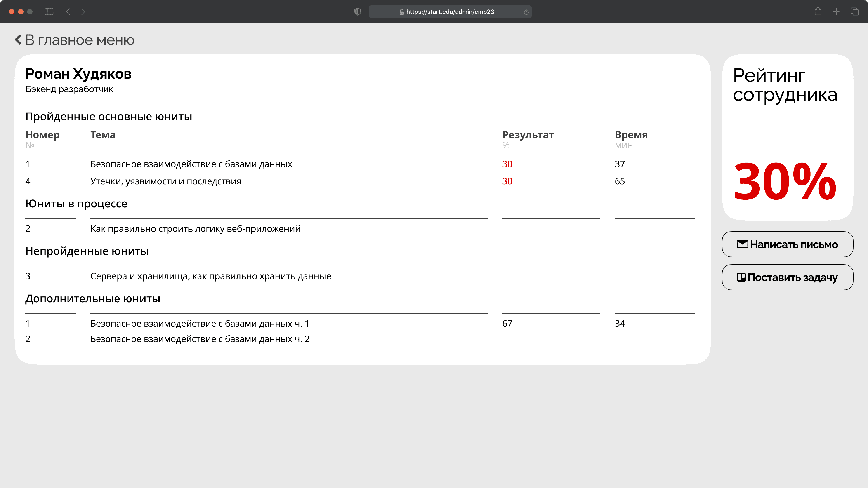Screen dimensions: 868x488
Task: Click row Сервера и хранилища
Action: pyautogui.click(x=360, y=276)
